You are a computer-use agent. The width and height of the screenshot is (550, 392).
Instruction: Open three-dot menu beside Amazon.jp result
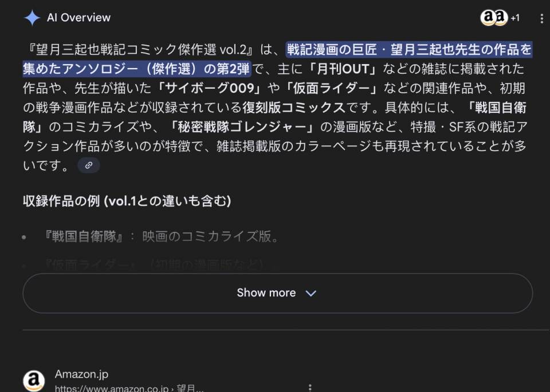coord(311,387)
